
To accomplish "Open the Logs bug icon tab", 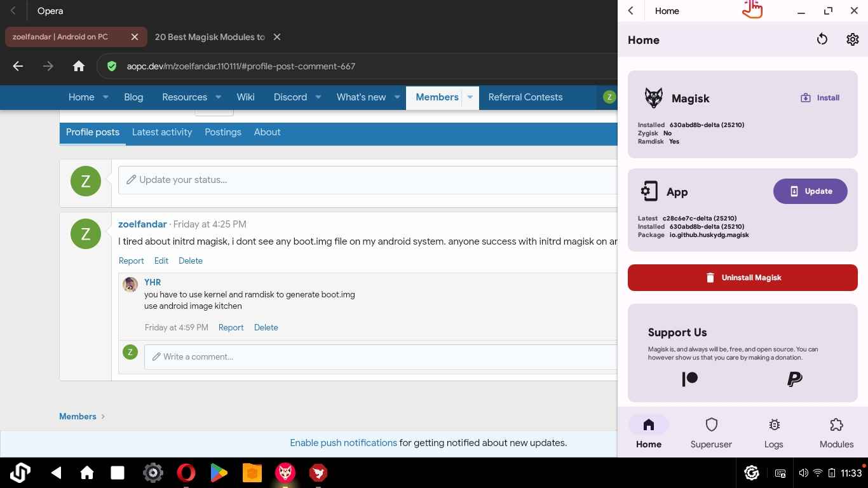I will [x=773, y=433].
